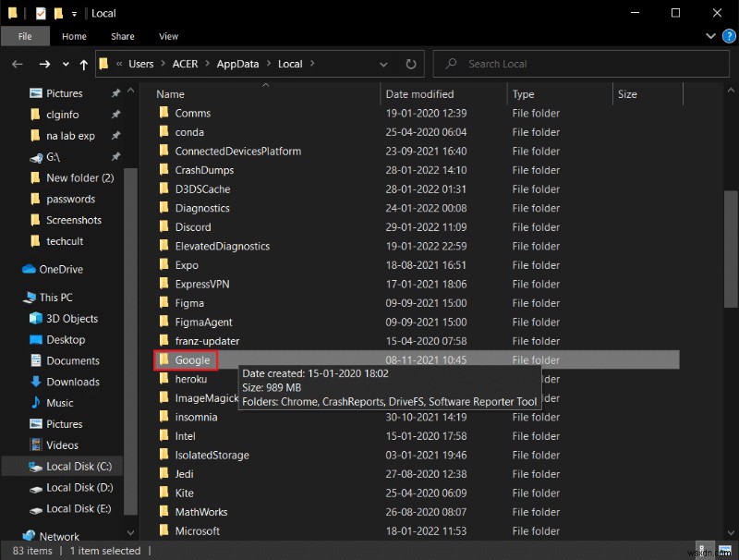
Task: Unpin clginfo from Quick access
Action: pos(117,114)
